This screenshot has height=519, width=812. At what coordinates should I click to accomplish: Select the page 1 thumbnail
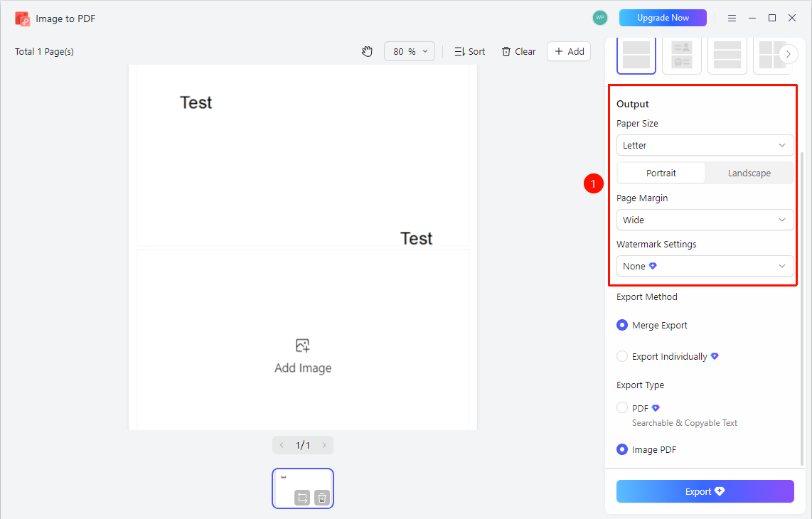(303, 488)
